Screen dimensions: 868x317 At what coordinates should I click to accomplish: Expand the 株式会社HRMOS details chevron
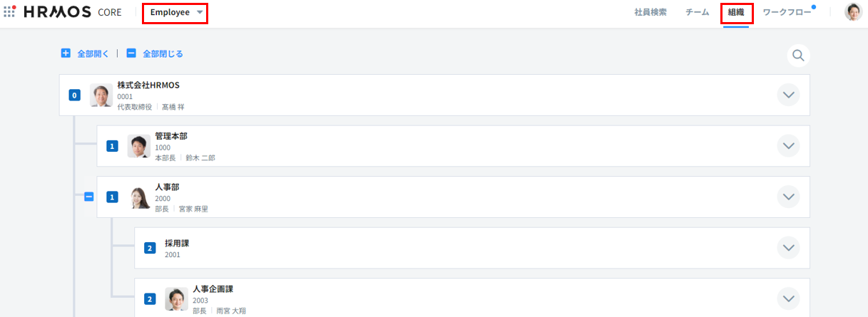point(788,95)
